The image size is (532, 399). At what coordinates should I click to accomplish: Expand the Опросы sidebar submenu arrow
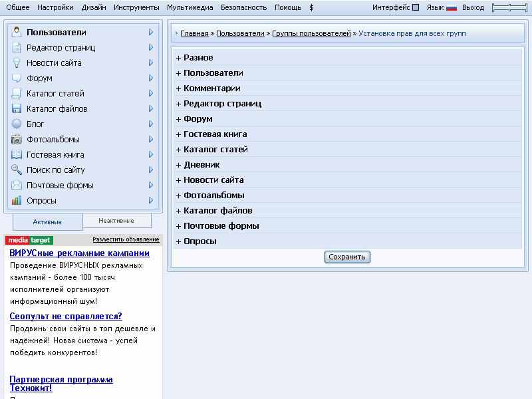[151, 200]
